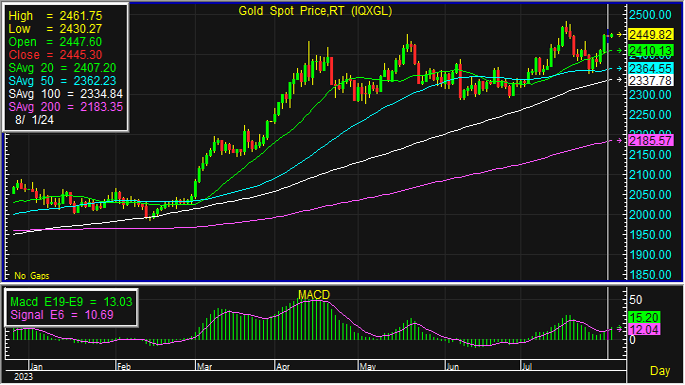
Task: Click the Signal E6 legend value
Action: click(62, 315)
